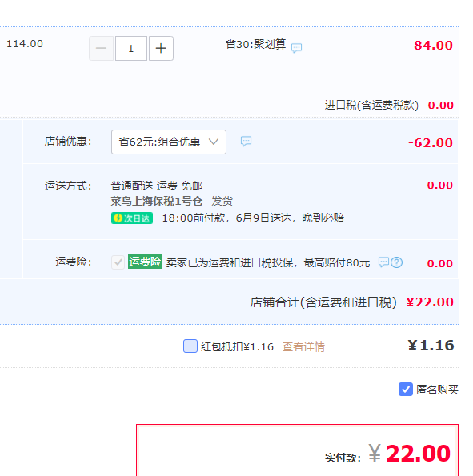Click 菜鸟上海保税1号仓 warehouse text
Viewport: 473px width, 476px height.
156,201
